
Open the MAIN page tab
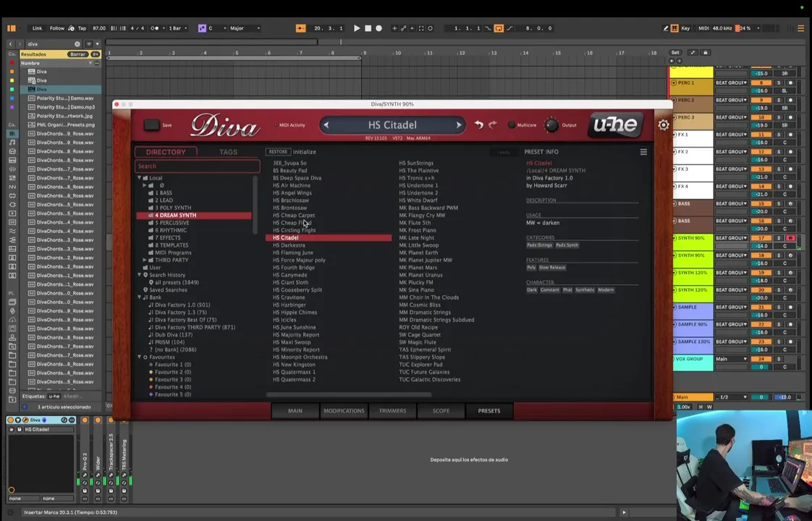[x=295, y=411]
